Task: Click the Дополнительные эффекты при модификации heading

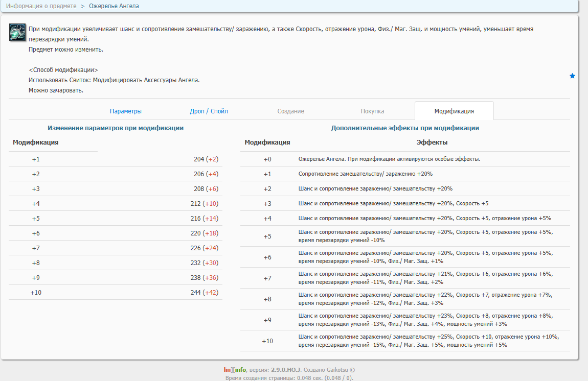Action: coord(405,129)
